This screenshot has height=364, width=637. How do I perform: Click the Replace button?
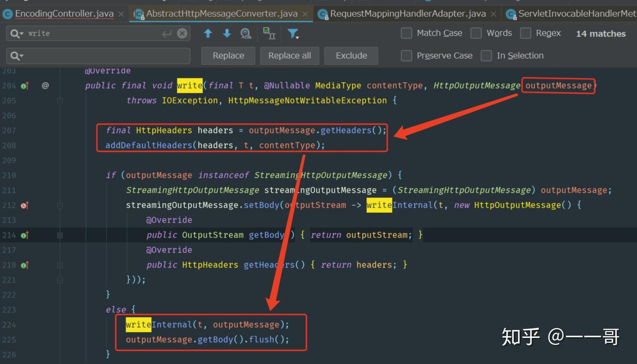(228, 56)
